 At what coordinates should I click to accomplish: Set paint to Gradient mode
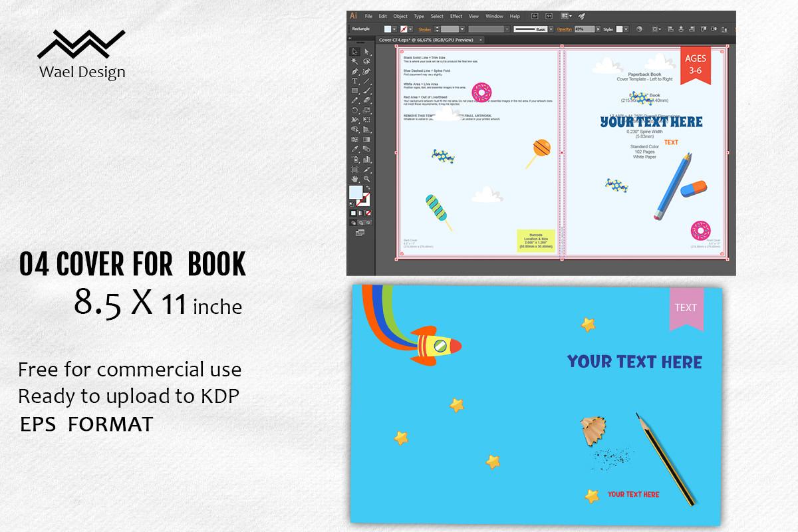[x=361, y=212]
